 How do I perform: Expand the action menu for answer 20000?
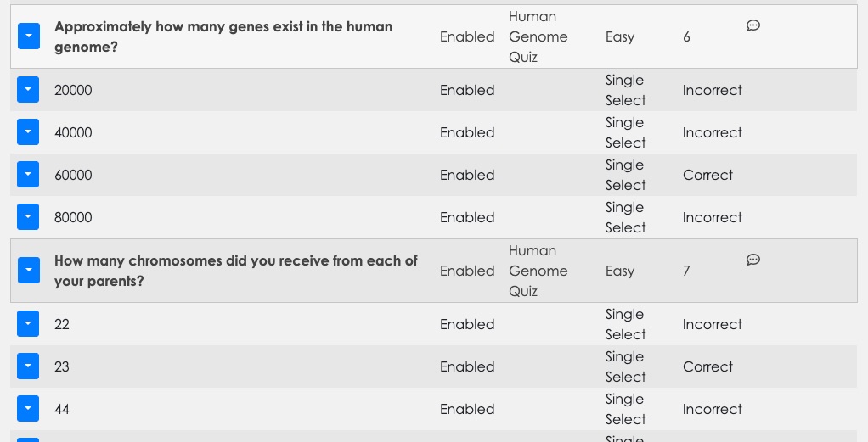[x=28, y=90]
